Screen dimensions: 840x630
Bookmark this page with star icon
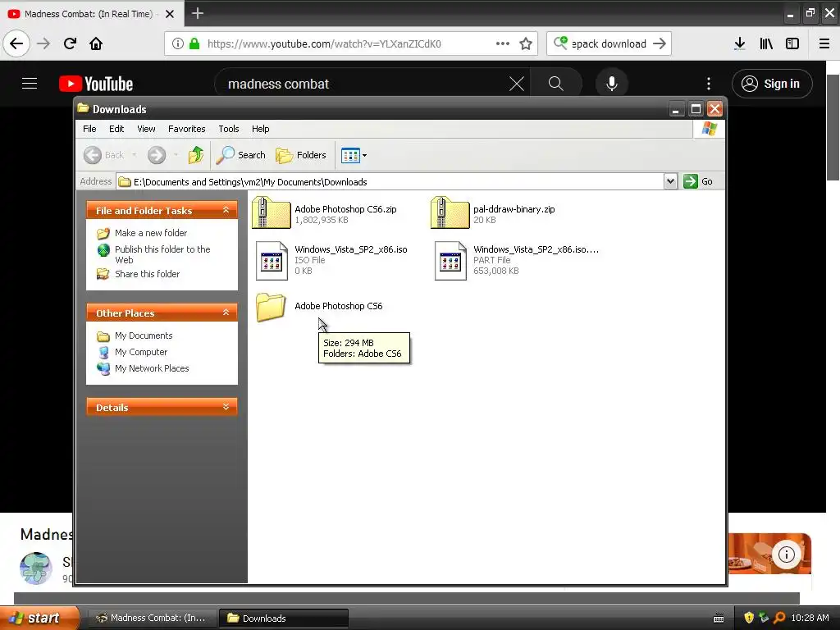(x=526, y=43)
